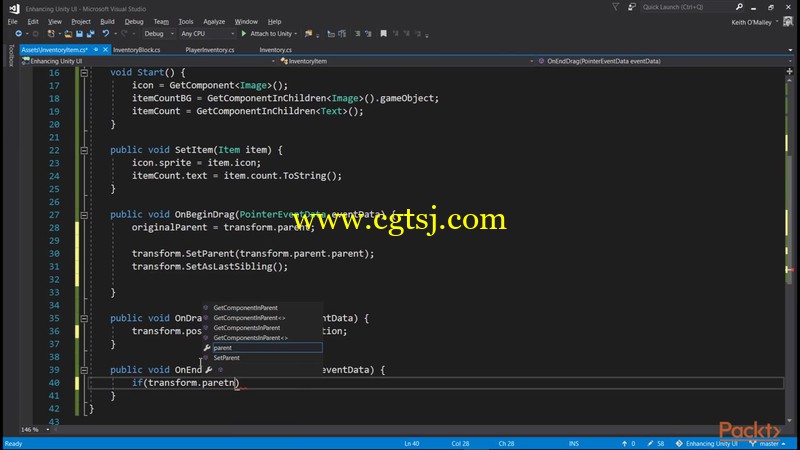Click the Find in Files toolbar icon
The image size is (800, 450).
pos(308,34)
